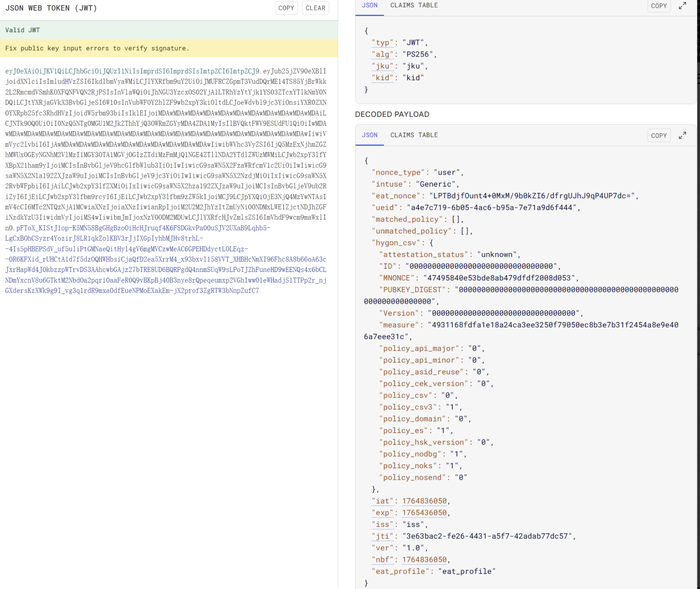Screen dimensions: 700x589
Task: Click the "kid" claim key in header
Action: coord(382,78)
